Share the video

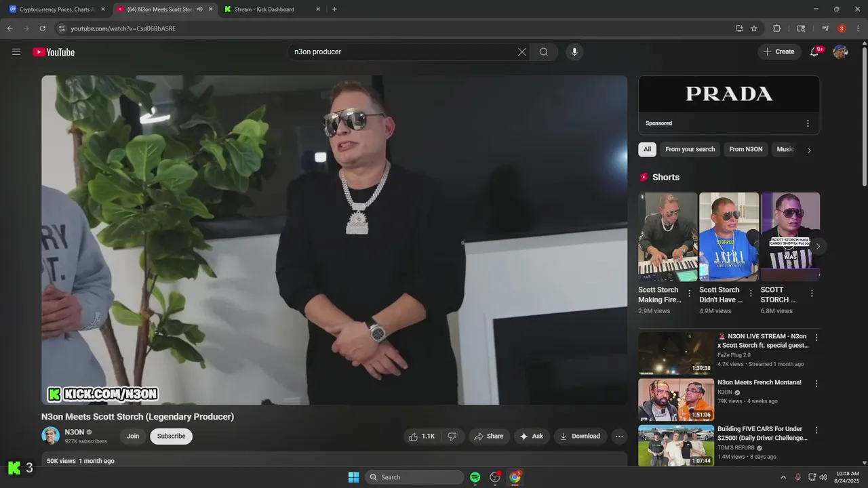pyautogui.click(x=488, y=436)
